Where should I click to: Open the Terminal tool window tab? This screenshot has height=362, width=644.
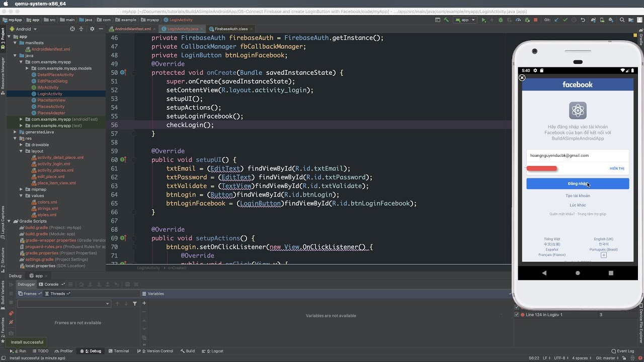point(118,351)
